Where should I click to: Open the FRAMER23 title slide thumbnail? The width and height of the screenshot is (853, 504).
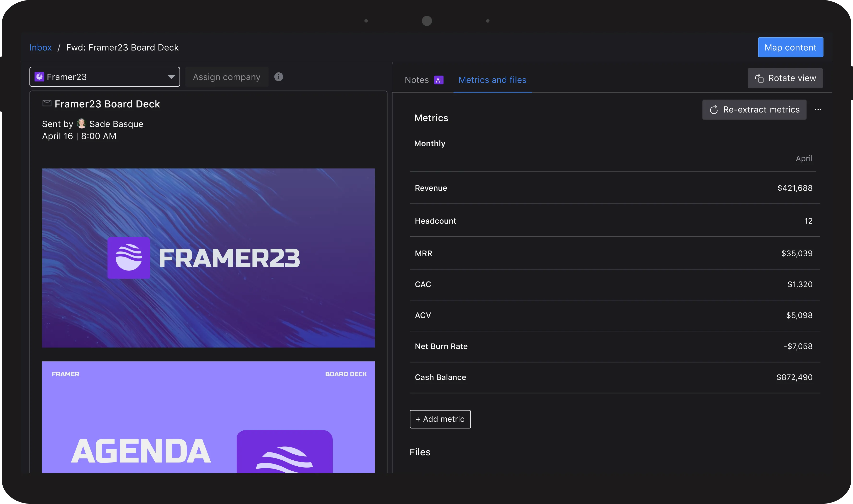(208, 258)
